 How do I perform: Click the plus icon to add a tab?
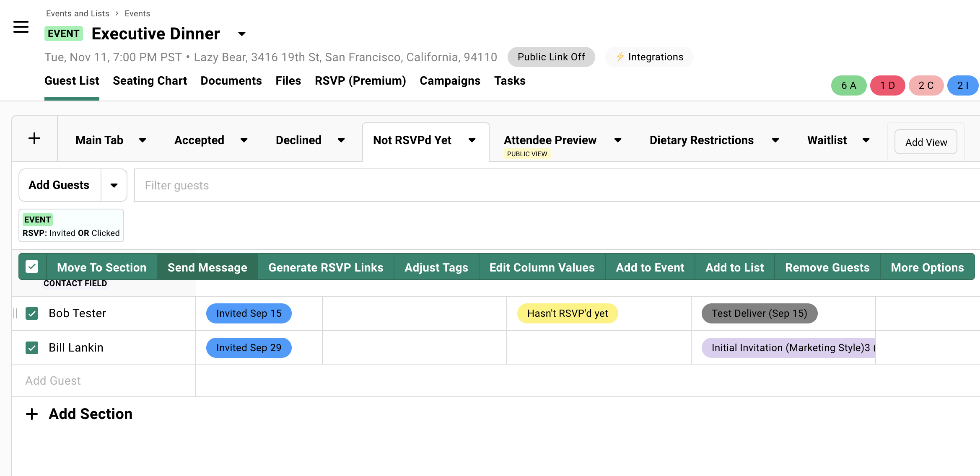point(34,138)
